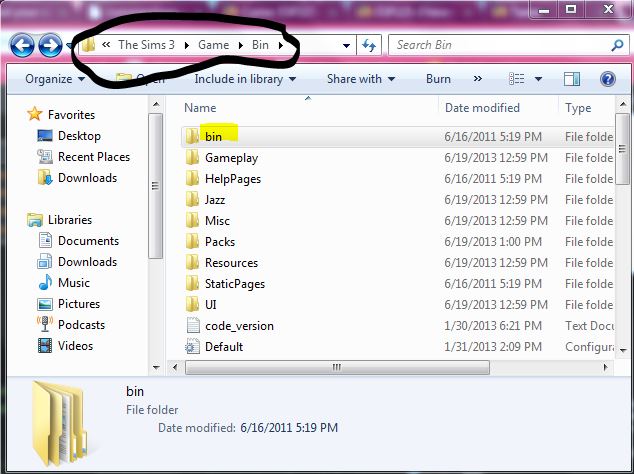Click navigation pane scroll up arrow
Screen dimensions: 634x474
(x=156, y=104)
